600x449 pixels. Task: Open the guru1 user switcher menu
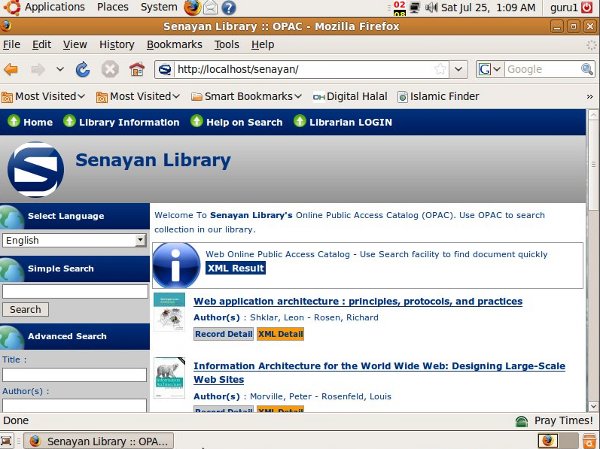coord(563,7)
